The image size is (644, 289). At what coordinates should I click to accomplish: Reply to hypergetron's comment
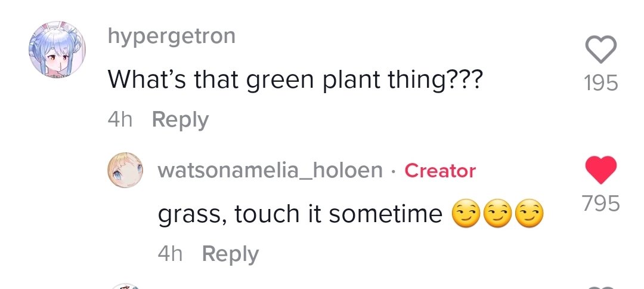(x=180, y=119)
